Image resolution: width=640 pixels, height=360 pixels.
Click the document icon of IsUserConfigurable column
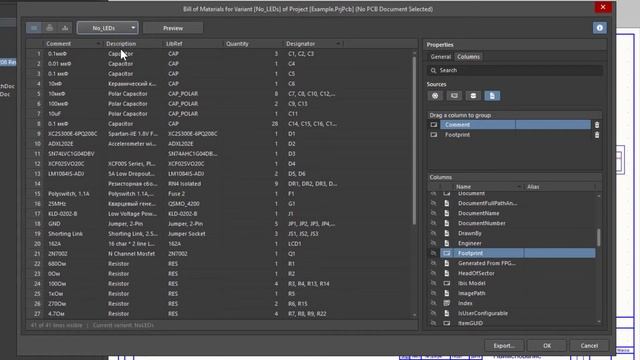447,313
